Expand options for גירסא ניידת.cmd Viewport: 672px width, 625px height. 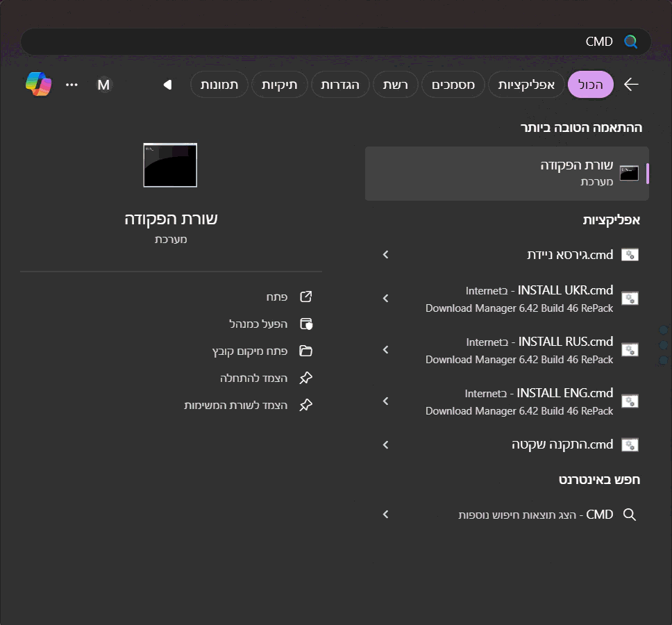tap(386, 255)
